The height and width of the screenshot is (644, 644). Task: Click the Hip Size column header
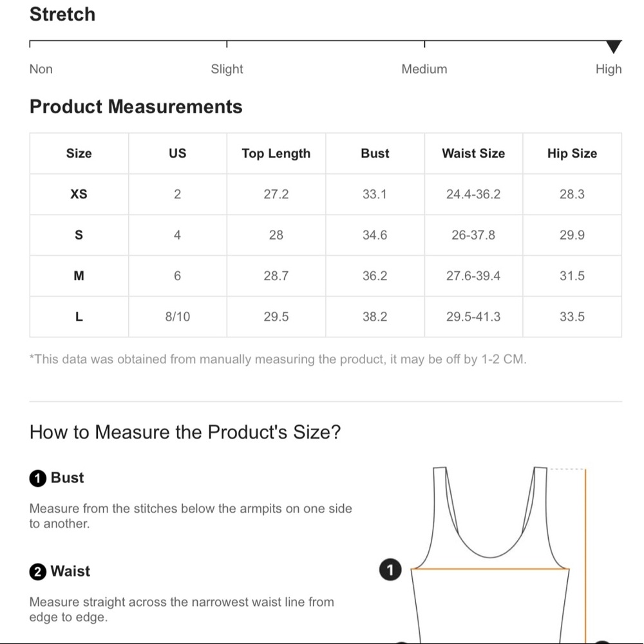point(572,153)
